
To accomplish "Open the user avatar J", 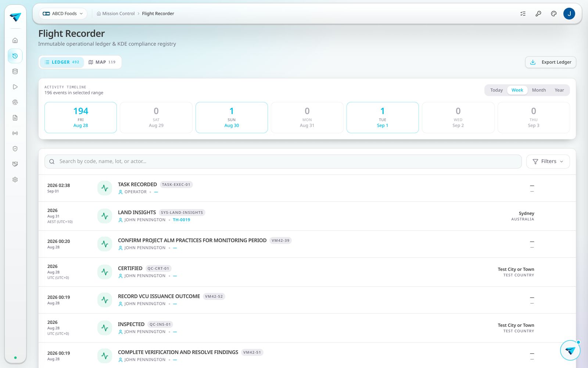I will [x=569, y=14].
